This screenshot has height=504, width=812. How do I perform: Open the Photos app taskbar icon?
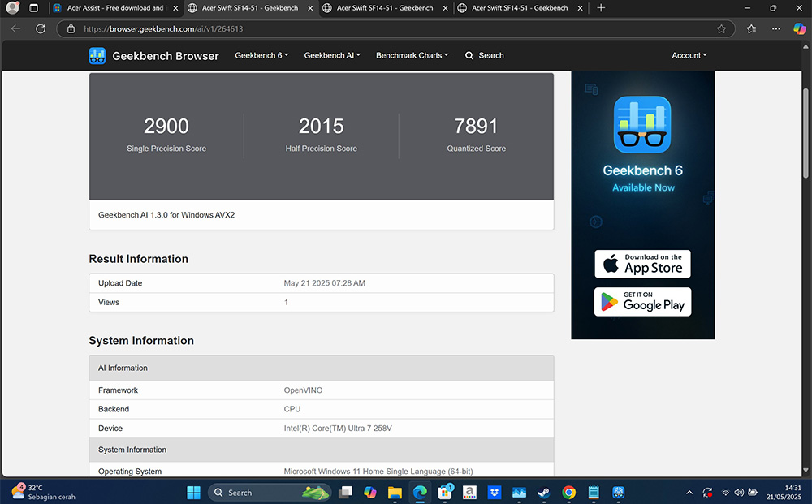(519, 493)
